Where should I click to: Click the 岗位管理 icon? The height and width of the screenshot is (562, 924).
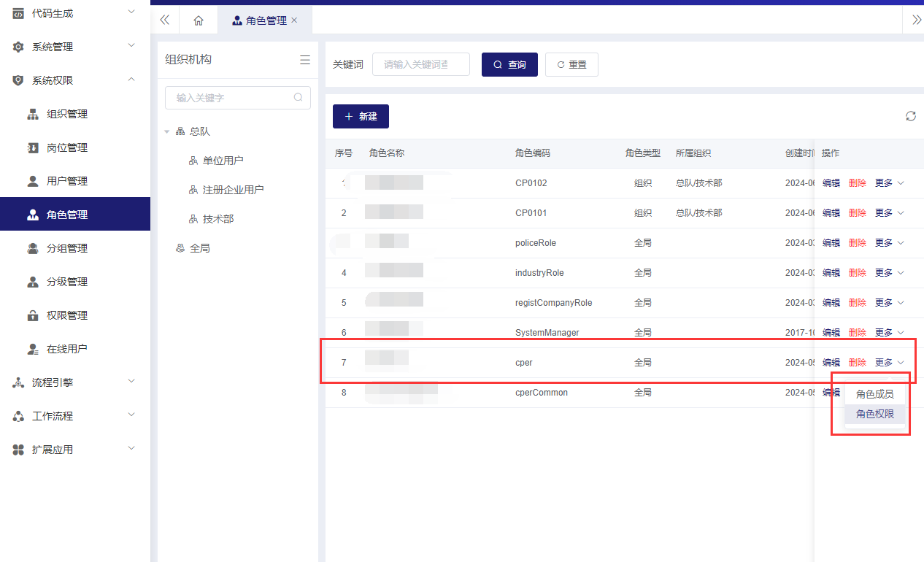pos(33,147)
